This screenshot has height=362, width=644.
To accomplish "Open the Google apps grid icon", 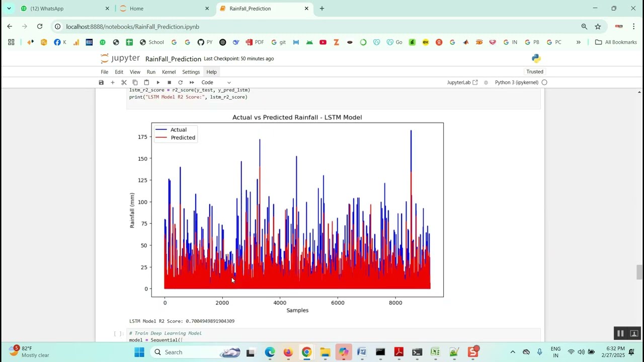I will pyautogui.click(x=11, y=42).
